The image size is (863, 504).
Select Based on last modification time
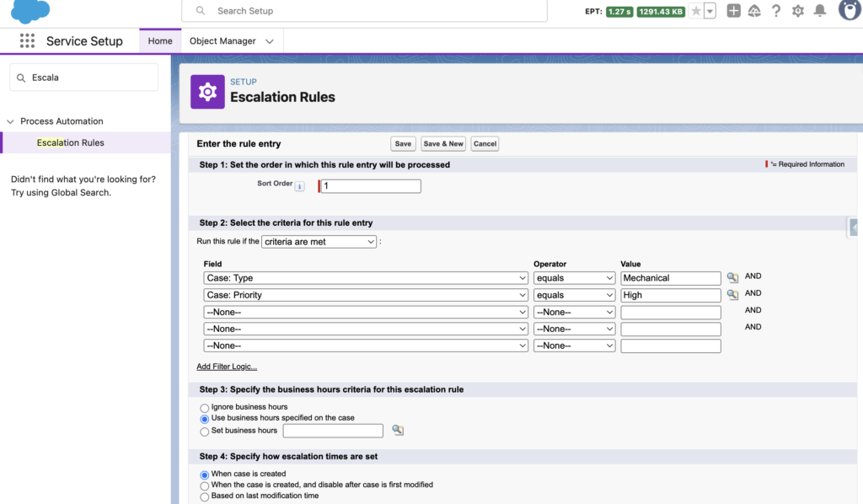click(x=204, y=496)
